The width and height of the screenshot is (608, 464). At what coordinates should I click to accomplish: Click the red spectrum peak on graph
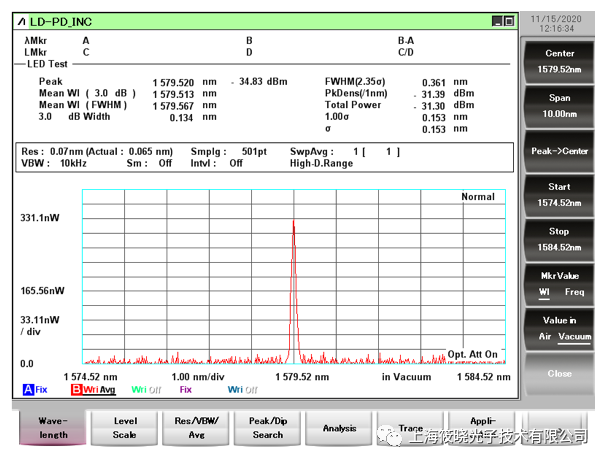click(x=293, y=225)
